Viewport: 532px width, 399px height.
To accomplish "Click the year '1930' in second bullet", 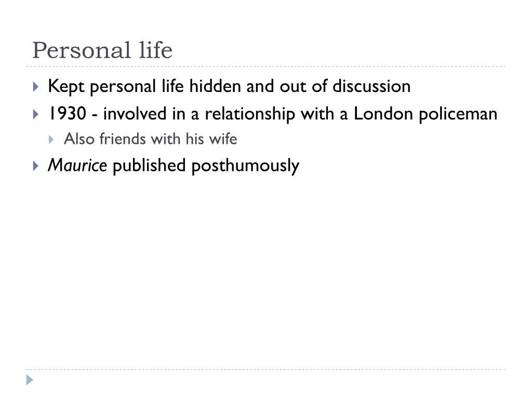I will point(67,113).
